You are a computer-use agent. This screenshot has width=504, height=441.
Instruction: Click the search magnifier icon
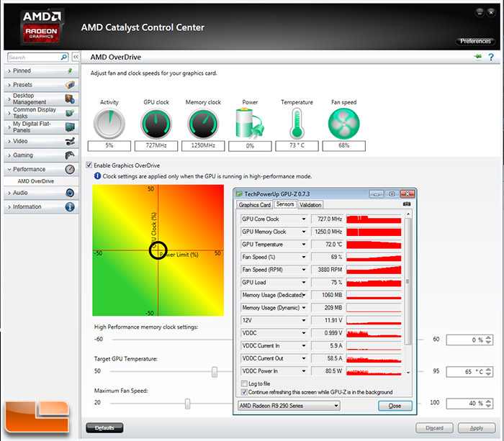64,57
